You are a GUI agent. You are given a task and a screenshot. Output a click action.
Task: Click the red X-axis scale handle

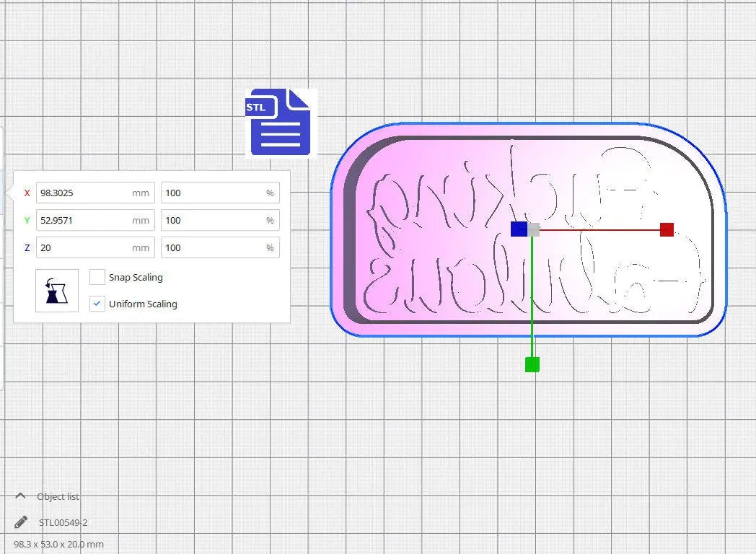[x=667, y=229]
